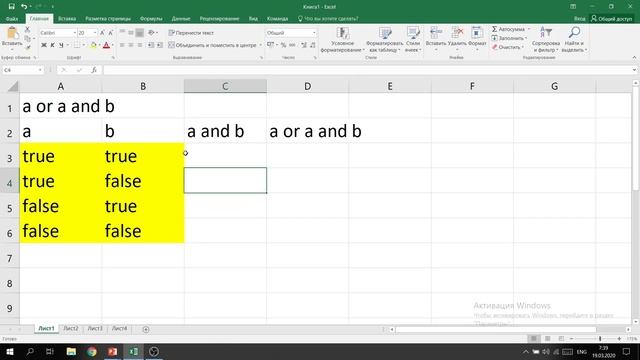Click the text orientation icon

pos(151,33)
